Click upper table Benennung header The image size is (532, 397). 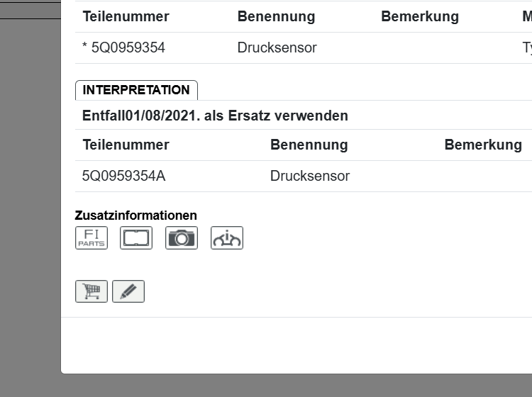click(x=276, y=16)
